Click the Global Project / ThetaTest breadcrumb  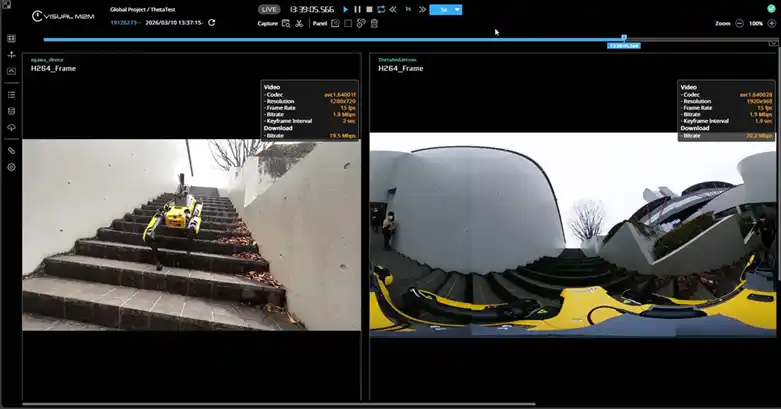(142, 9)
